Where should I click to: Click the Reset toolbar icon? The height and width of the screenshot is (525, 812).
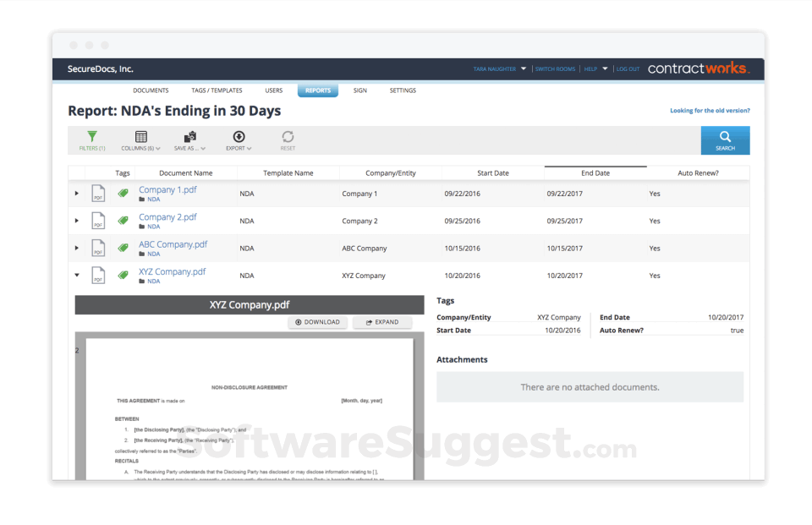tap(288, 137)
